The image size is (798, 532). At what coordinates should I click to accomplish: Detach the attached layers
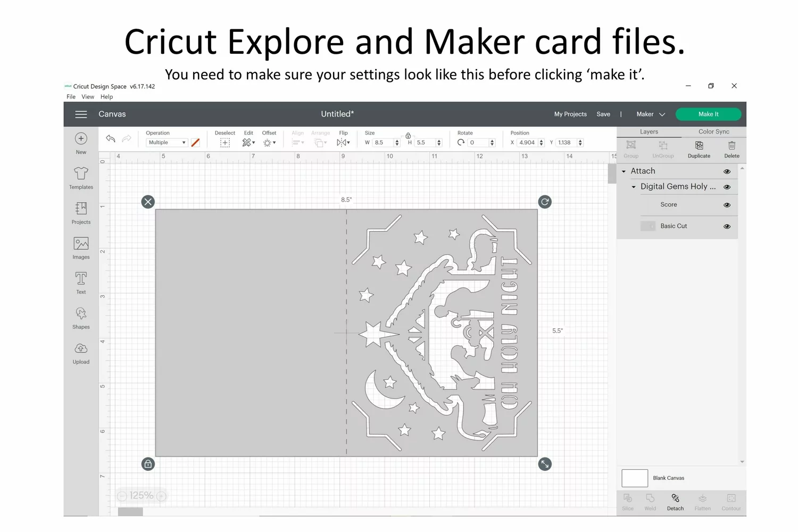[675, 502]
